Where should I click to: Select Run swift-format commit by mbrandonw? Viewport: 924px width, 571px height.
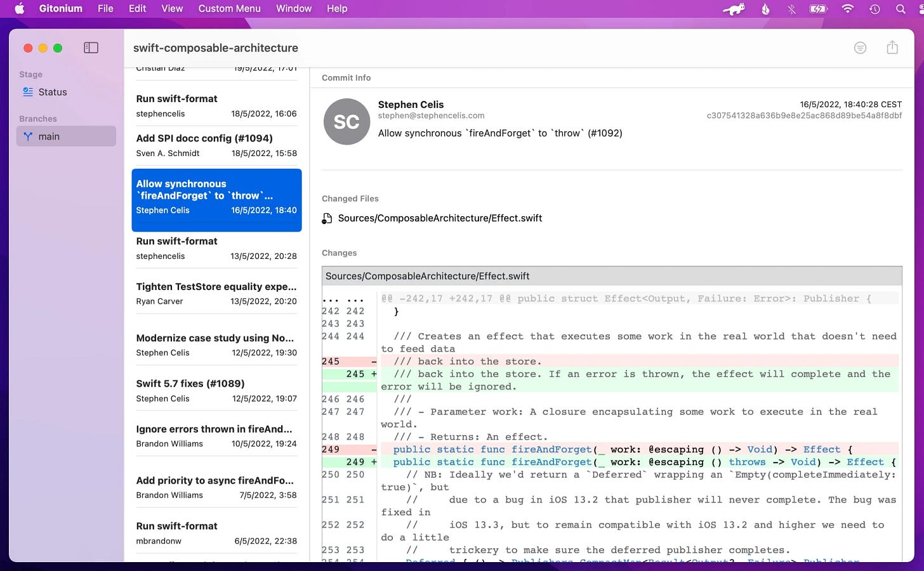pos(216,533)
